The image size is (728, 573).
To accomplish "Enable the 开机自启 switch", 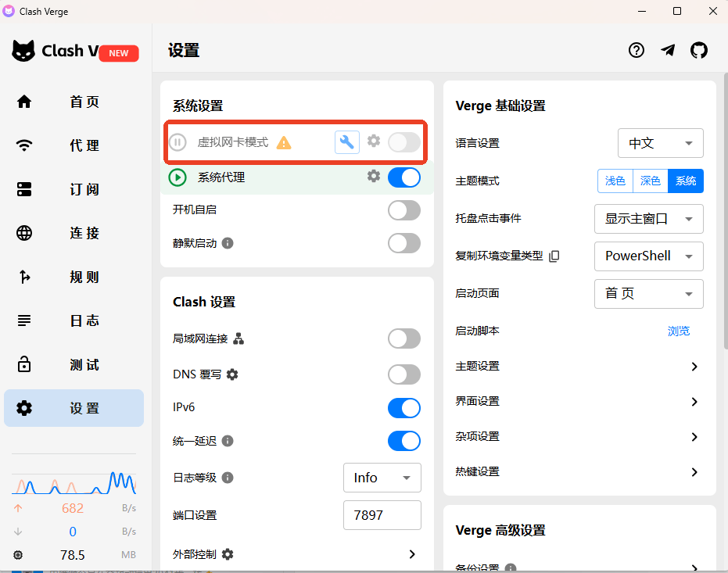I will (404, 210).
